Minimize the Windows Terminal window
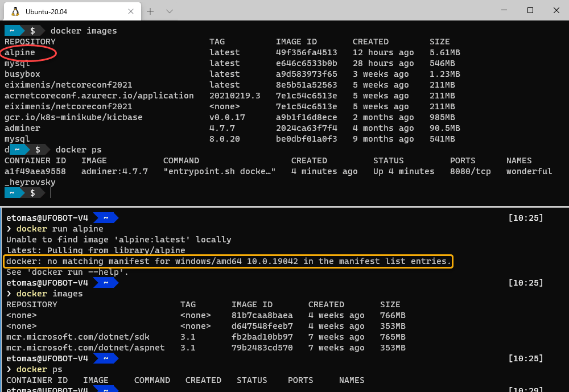The image size is (569, 392). 504,10
